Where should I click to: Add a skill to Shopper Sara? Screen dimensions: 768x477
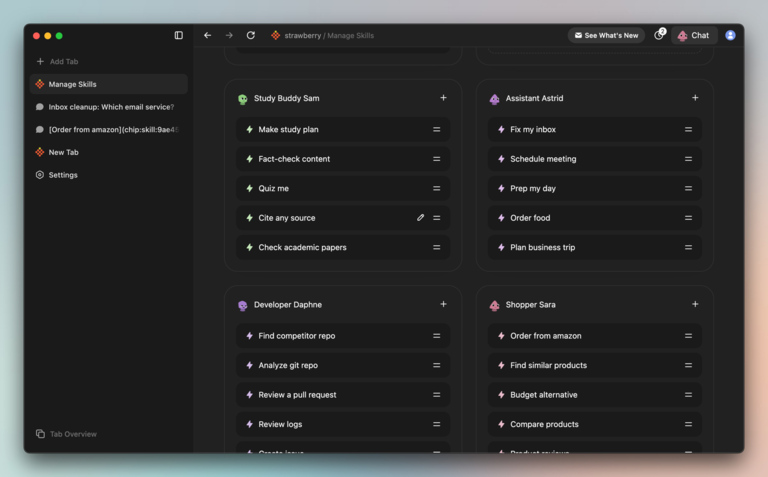(x=695, y=304)
